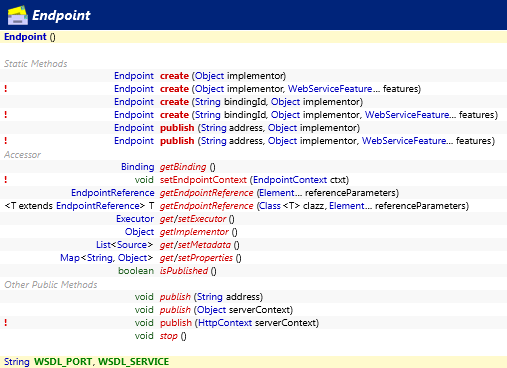The image size is (507, 368).
Task: Open String type before WSDL_PORT
Action: [x=17, y=362]
